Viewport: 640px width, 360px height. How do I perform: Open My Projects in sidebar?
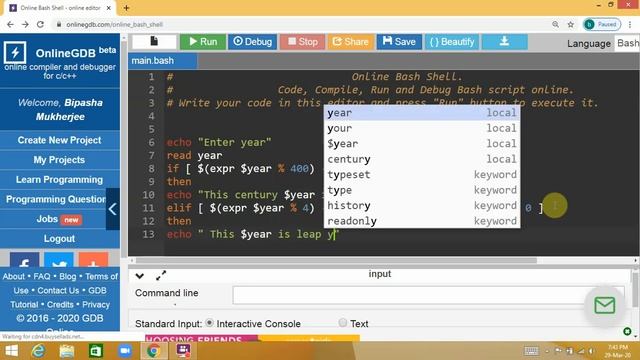60,160
